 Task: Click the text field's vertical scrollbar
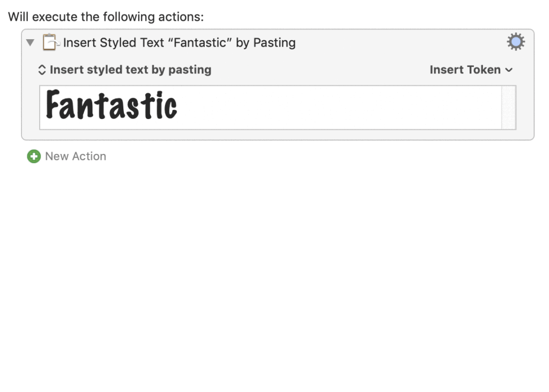point(508,107)
